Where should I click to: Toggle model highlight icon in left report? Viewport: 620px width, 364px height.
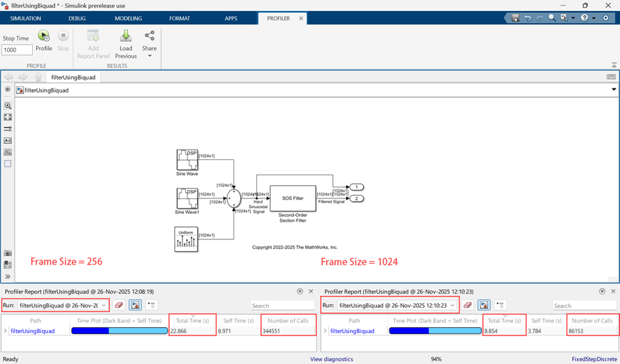[135, 305]
